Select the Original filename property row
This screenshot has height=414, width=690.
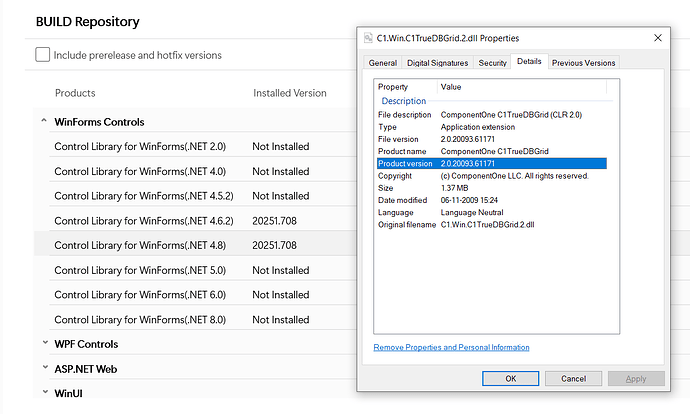(x=492, y=224)
